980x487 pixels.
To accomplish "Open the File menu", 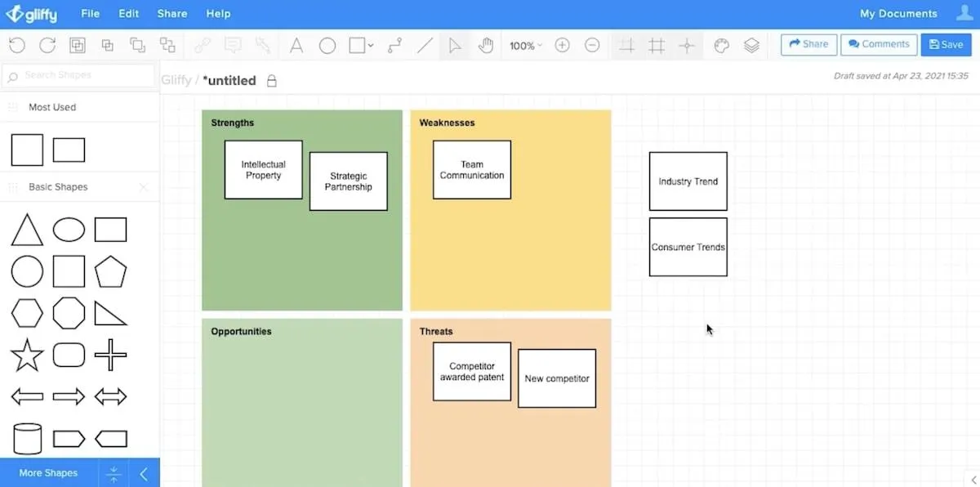I will click(x=90, y=14).
